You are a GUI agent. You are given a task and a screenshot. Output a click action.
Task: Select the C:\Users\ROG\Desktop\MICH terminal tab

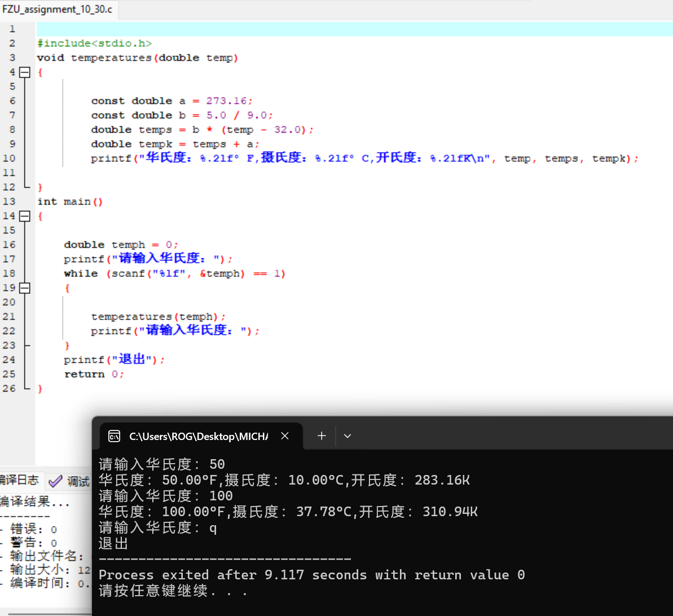201,437
